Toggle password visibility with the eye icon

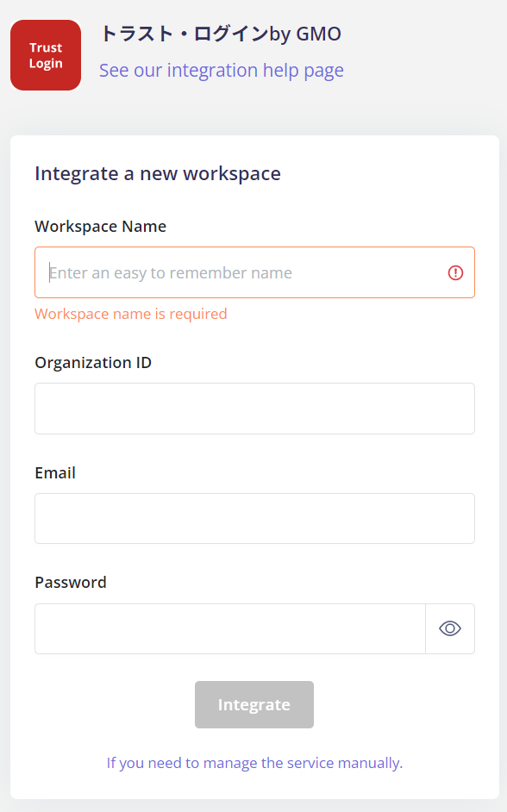pyautogui.click(x=449, y=628)
